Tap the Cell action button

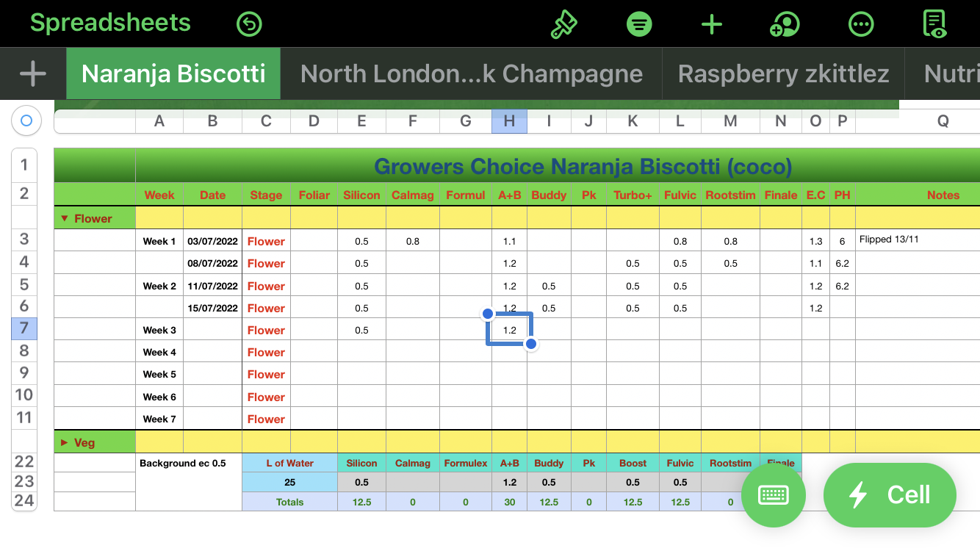click(x=890, y=495)
